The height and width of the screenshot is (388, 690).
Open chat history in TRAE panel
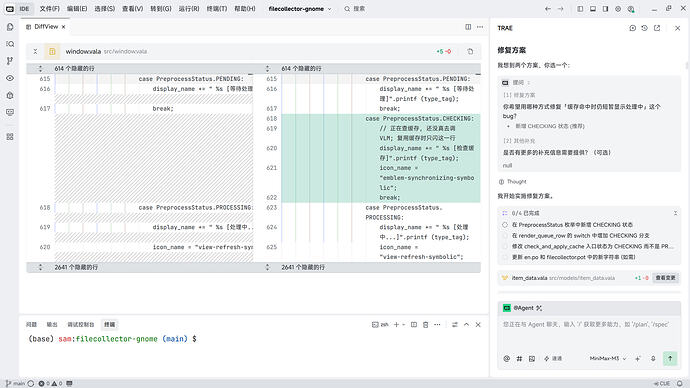click(645, 28)
